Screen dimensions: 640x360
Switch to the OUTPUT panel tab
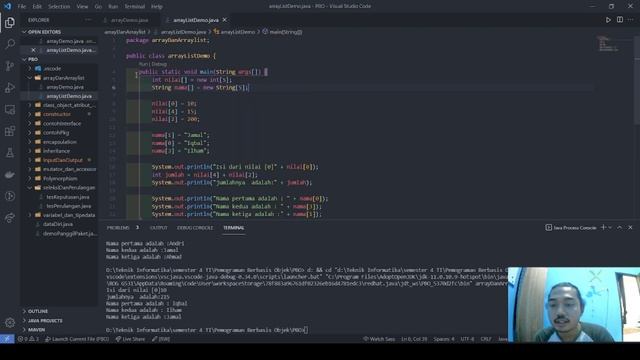(x=158, y=227)
